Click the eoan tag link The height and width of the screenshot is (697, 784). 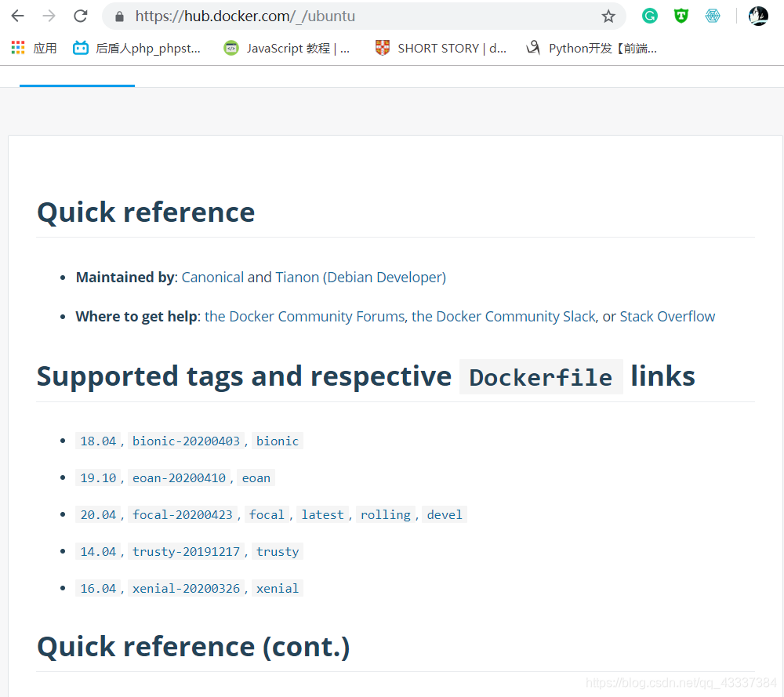click(256, 478)
